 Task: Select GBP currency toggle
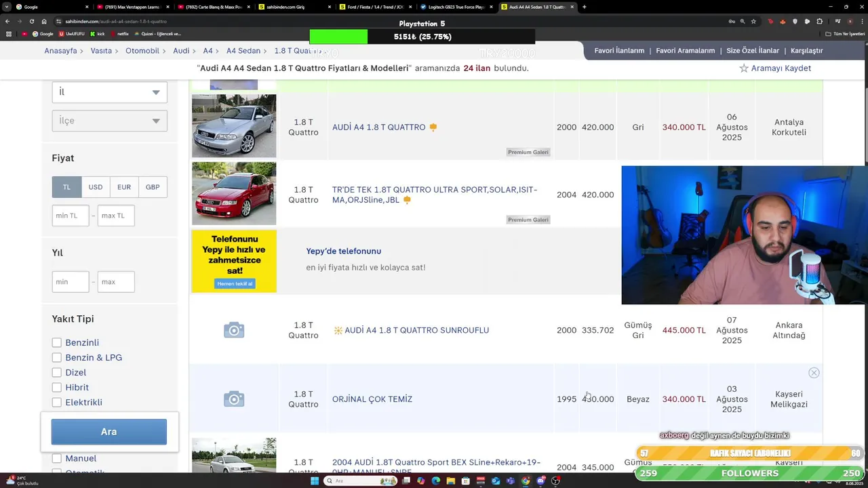point(153,187)
